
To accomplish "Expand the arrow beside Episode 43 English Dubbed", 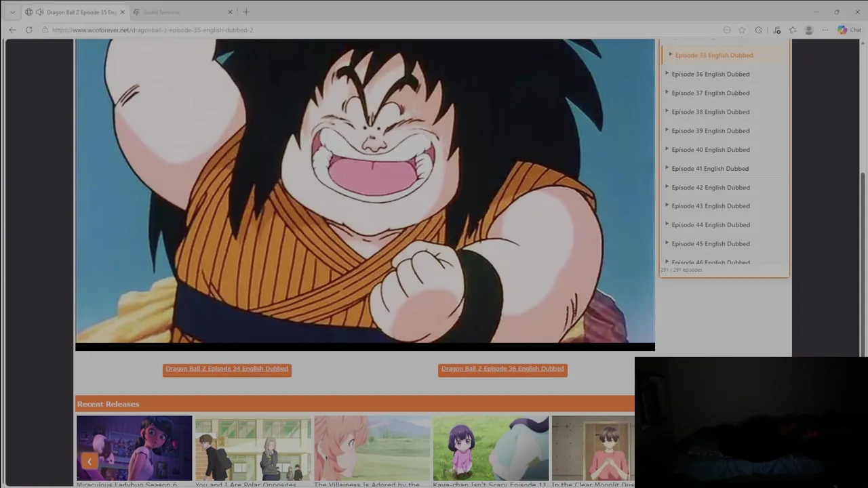I will pyautogui.click(x=667, y=205).
